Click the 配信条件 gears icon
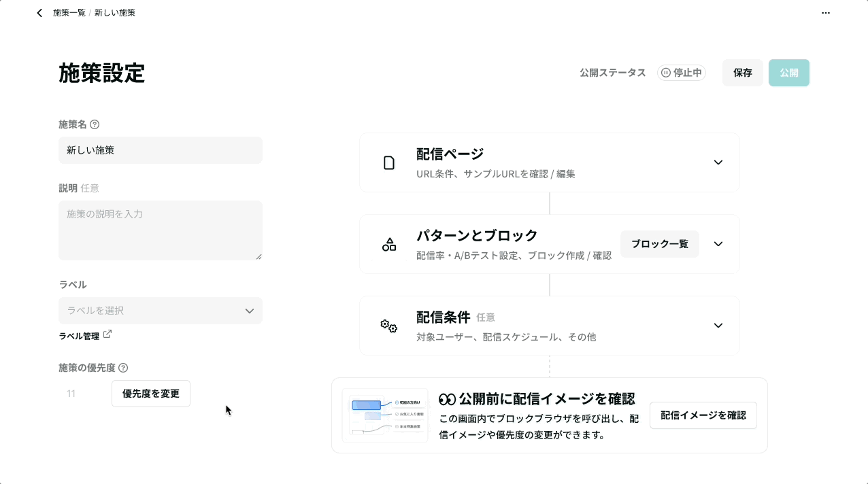The width and height of the screenshot is (868, 484). click(389, 326)
